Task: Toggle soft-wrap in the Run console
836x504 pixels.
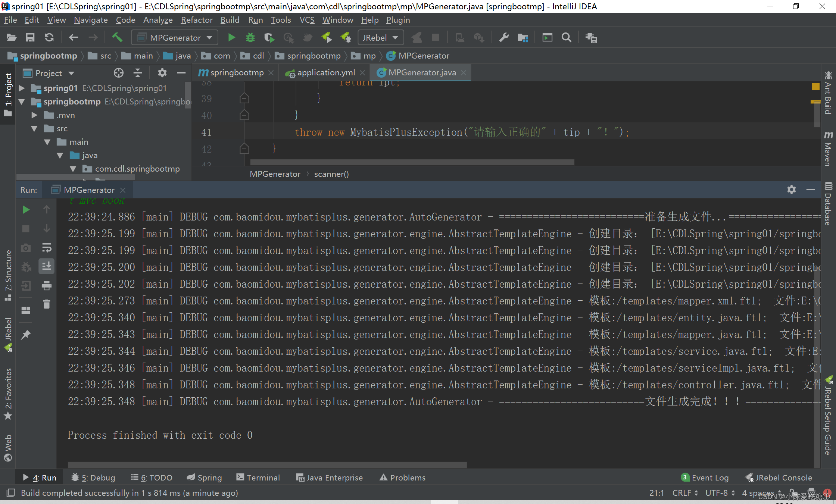Action: [x=47, y=248]
